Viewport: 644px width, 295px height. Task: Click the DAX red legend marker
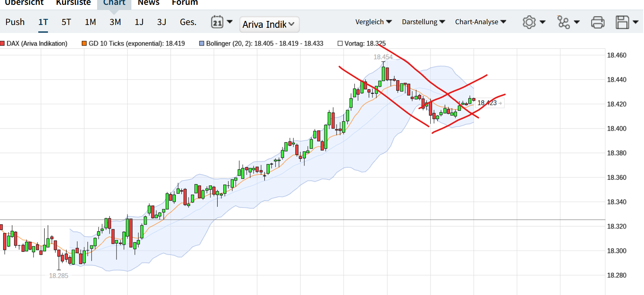tap(2, 44)
